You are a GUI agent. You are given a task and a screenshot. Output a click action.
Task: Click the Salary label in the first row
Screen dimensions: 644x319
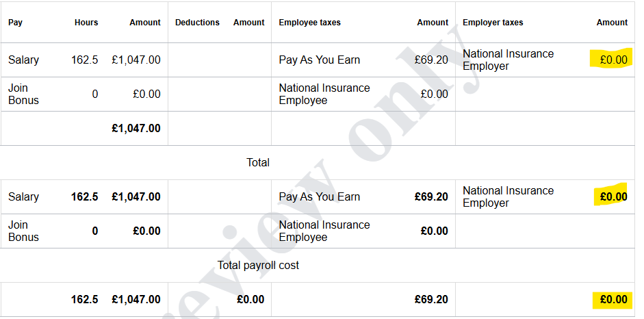(23, 60)
